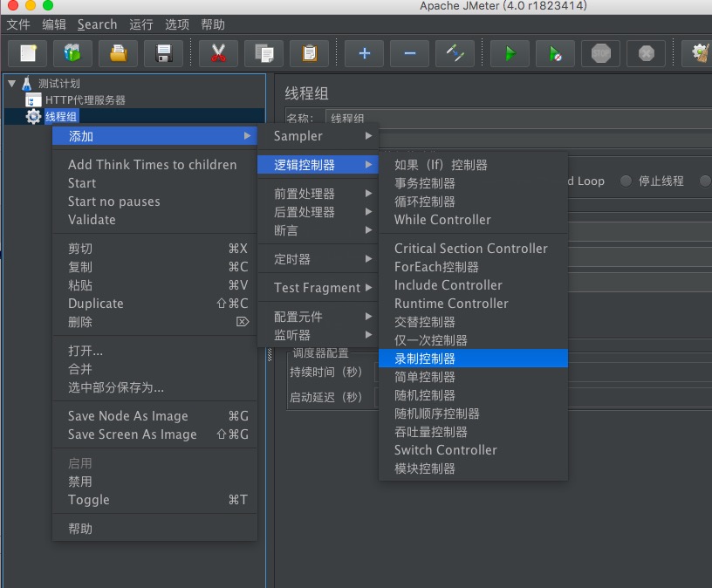This screenshot has width=712, height=588.
Task: Click the Clear broom toolbar icon
Action: pyautogui.click(x=699, y=53)
